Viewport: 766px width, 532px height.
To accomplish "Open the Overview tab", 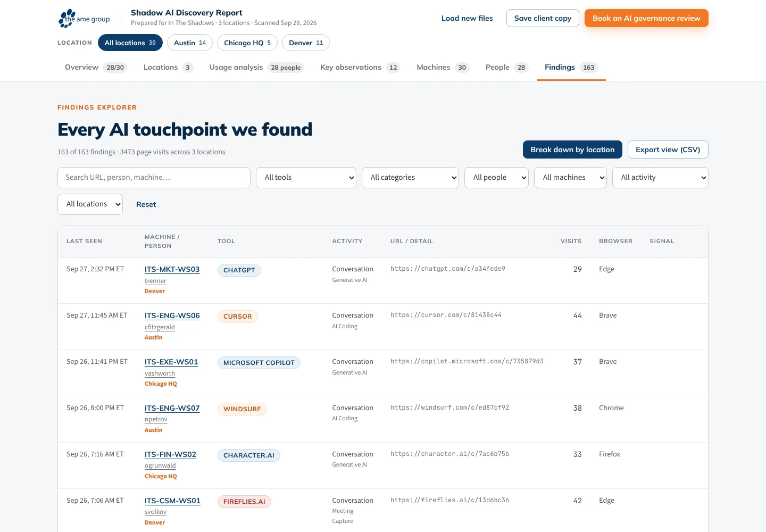I will click(96, 67).
